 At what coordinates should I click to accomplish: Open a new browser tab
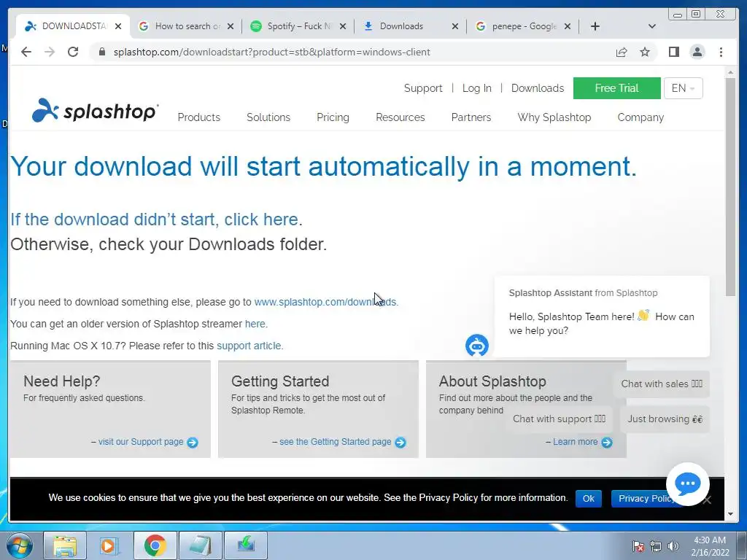click(595, 26)
